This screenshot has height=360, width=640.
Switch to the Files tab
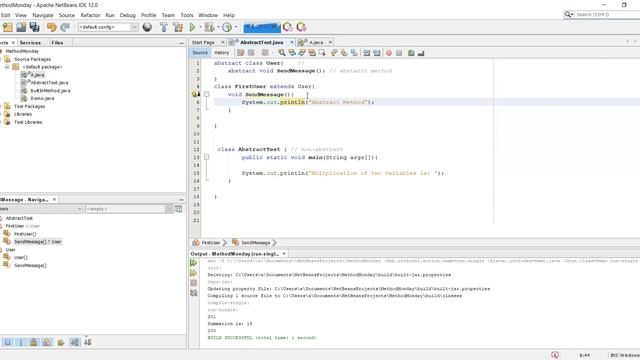click(57, 42)
